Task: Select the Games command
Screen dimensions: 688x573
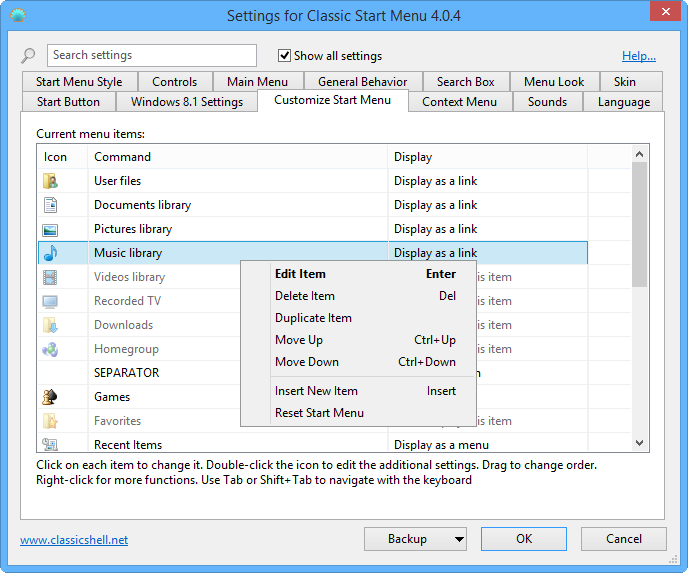Action: (x=112, y=397)
